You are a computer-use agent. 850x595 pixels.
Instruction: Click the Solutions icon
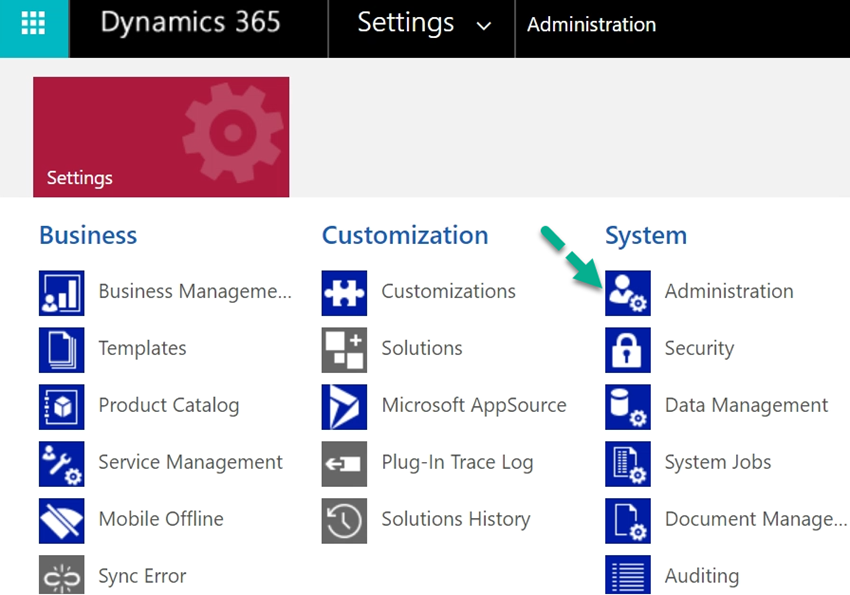tap(345, 348)
